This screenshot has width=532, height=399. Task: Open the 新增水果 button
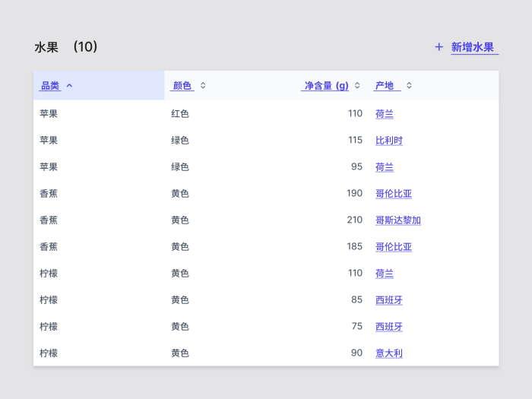[x=472, y=47]
